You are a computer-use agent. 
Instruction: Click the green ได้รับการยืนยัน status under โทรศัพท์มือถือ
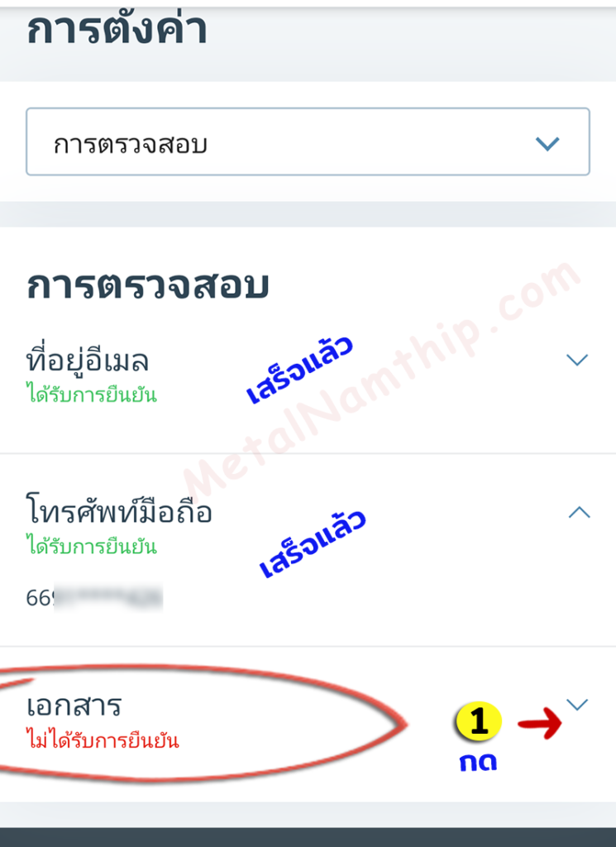92,546
